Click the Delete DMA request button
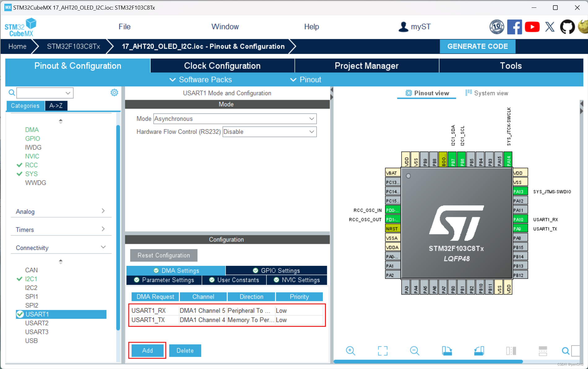Viewport: 588px width, 369px height. click(185, 350)
